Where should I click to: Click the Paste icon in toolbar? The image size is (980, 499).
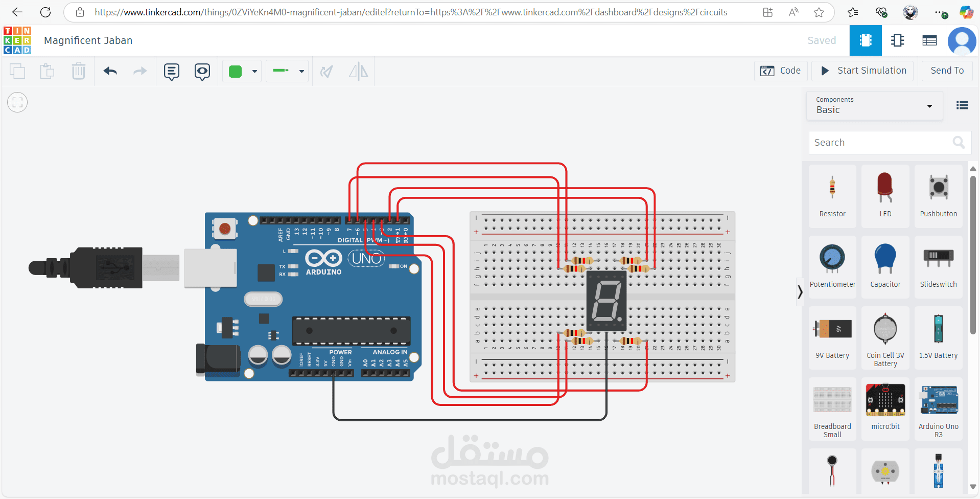[x=48, y=71]
